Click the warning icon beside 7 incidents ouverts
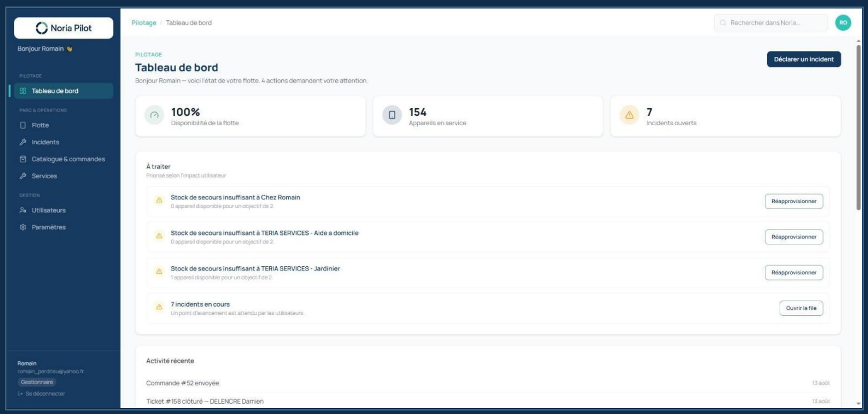 (630, 115)
